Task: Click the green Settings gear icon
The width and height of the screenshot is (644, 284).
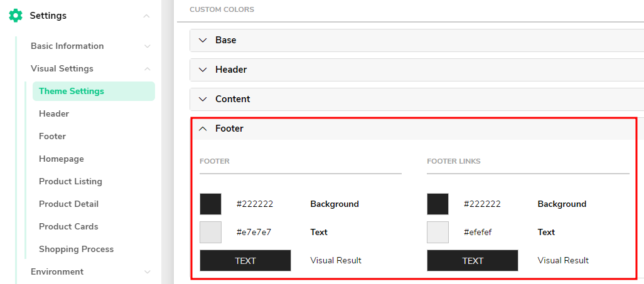Action: click(x=16, y=16)
